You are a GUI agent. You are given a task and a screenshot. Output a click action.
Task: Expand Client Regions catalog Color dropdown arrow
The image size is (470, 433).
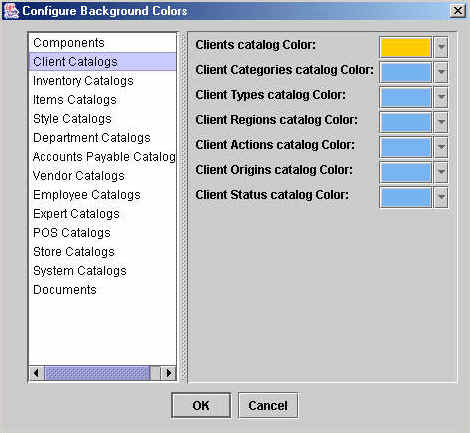[441, 122]
